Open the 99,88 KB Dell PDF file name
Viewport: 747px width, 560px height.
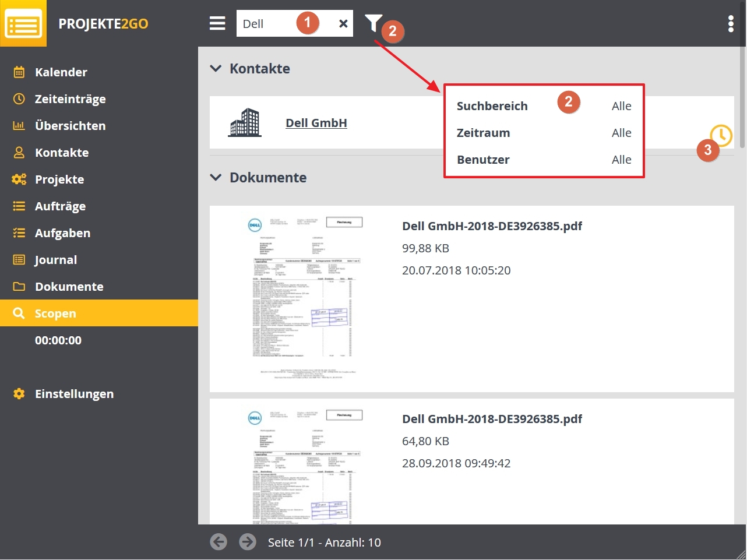492,226
